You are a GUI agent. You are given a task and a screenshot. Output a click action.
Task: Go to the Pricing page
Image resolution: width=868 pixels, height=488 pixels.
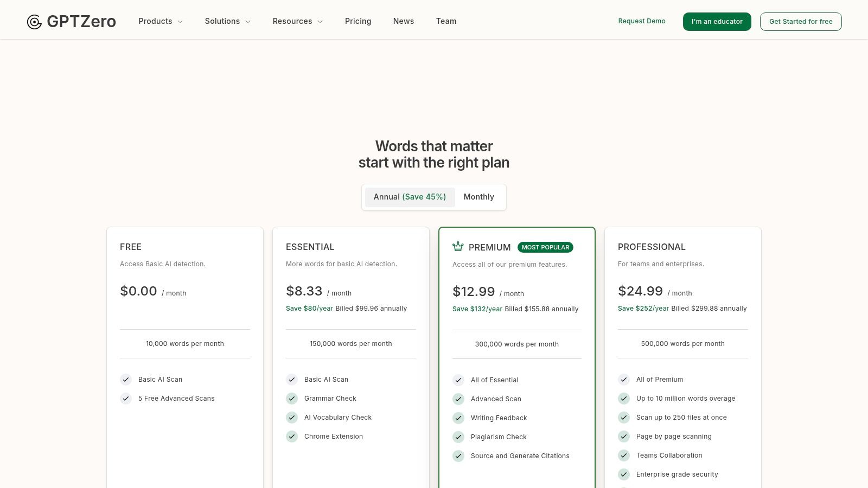358,21
